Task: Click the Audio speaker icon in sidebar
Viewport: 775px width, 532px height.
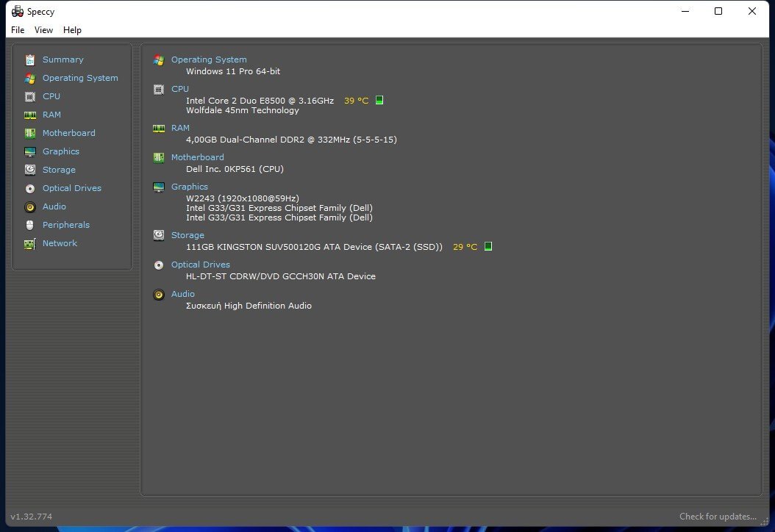Action: pos(30,207)
